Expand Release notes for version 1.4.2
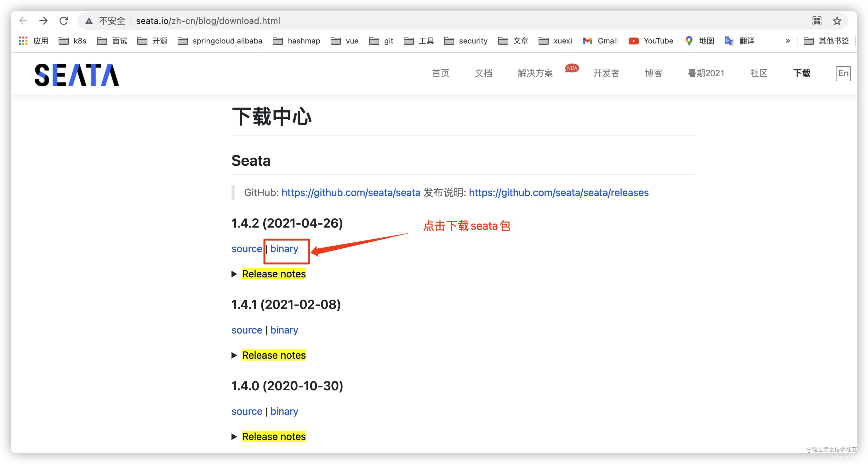This screenshot has width=868, height=464. pyautogui.click(x=274, y=274)
